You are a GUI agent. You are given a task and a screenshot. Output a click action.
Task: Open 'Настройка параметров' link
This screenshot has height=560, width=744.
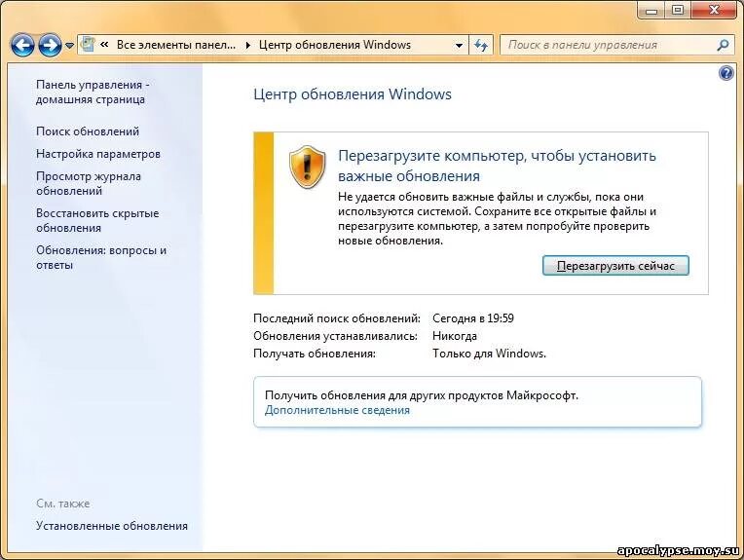(98, 154)
